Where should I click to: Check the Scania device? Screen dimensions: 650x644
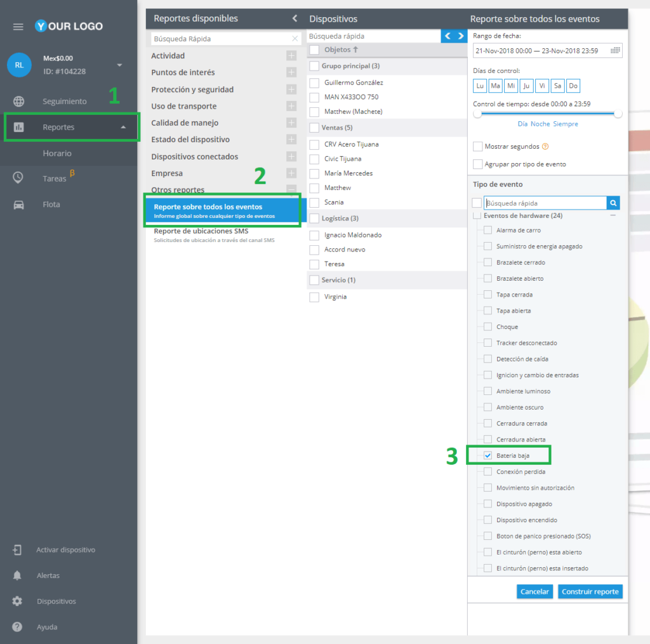pyautogui.click(x=314, y=203)
